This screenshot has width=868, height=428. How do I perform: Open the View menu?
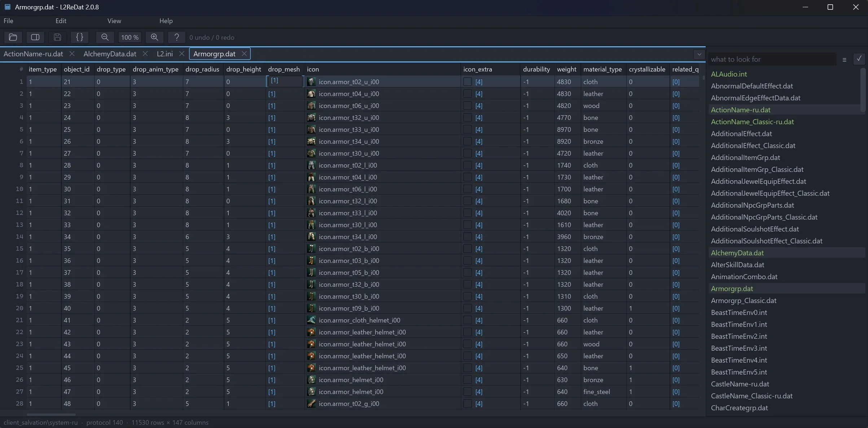pyautogui.click(x=114, y=21)
